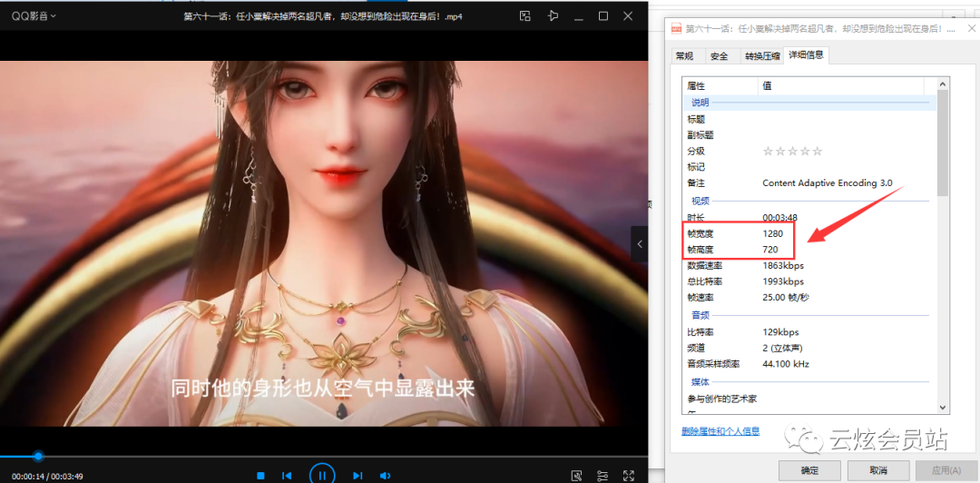
Task: Click the 应用(A) button
Action: click(x=946, y=470)
